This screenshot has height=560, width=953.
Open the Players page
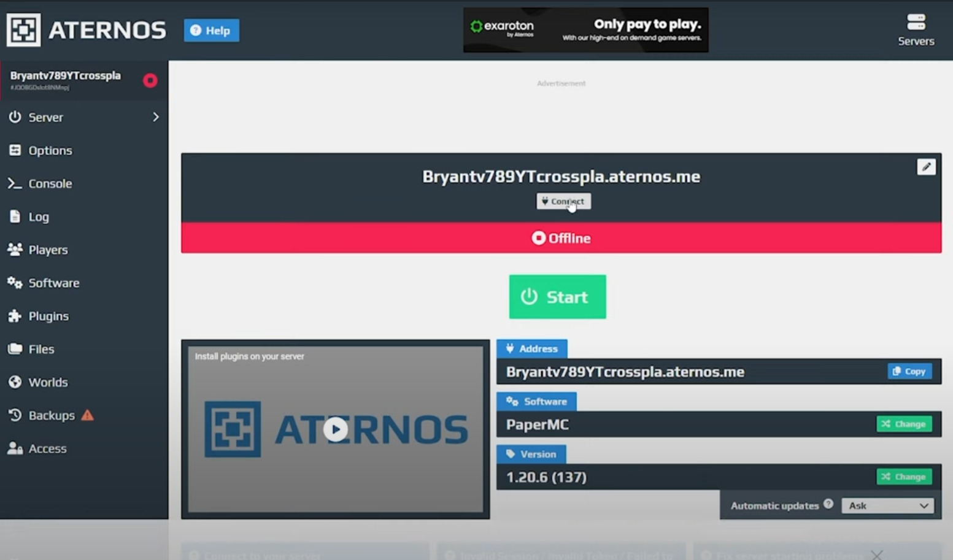(x=84, y=250)
